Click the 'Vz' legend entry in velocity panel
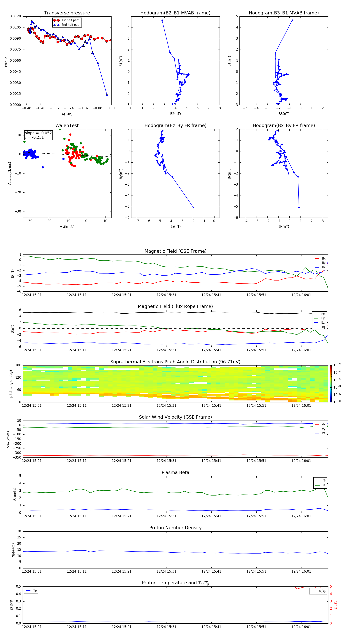 point(320,433)
